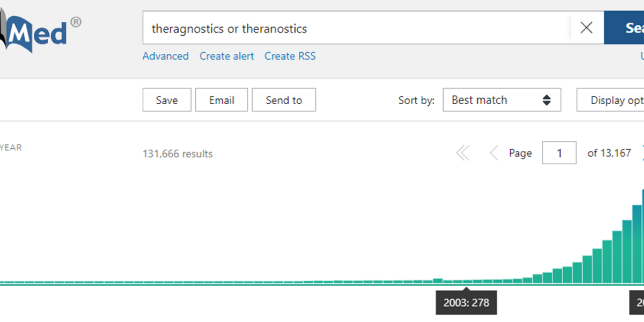Click the page number input field
The height and width of the screenshot is (322, 644).
tap(559, 153)
